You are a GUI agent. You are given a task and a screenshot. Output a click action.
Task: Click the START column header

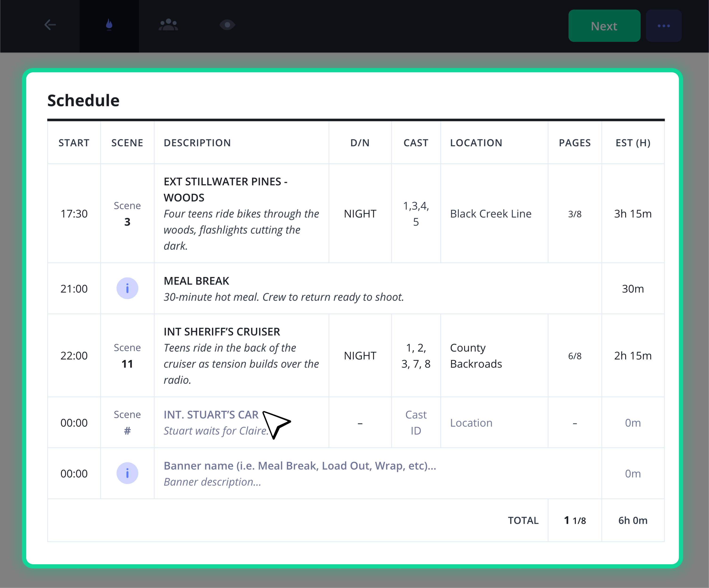(x=74, y=143)
